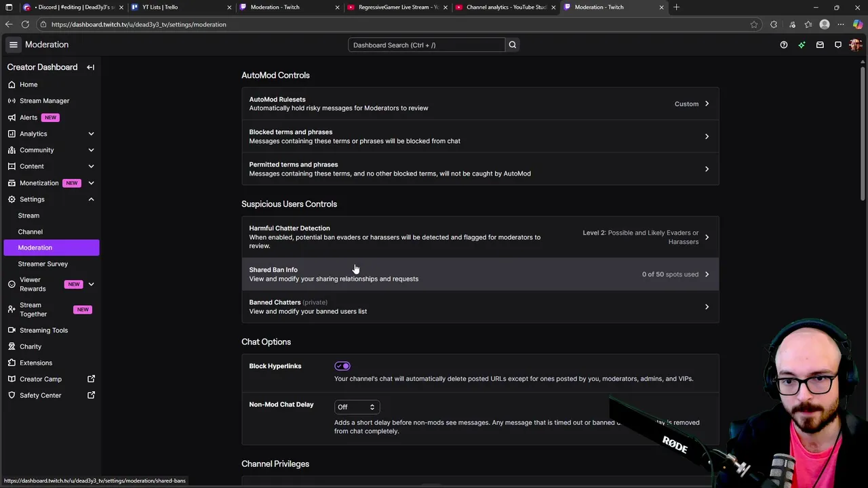
Task: Collapse the Creator Dashboard sidebar arrow
Action: pyautogui.click(x=90, y=67)
